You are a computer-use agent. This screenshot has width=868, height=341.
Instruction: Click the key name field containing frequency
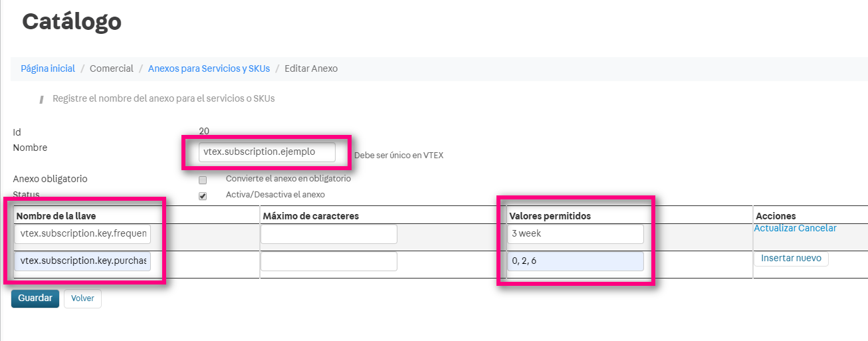pyautogui.click(x=82, y=234)
